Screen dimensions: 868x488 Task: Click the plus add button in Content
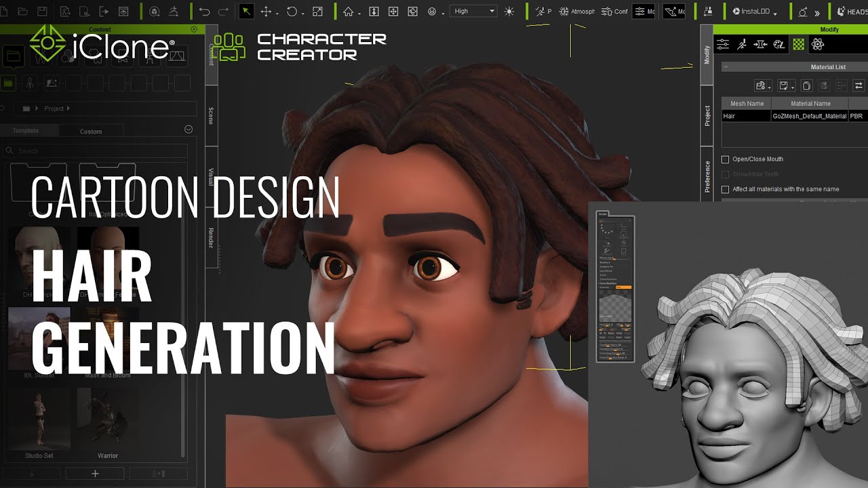[95, 474]
